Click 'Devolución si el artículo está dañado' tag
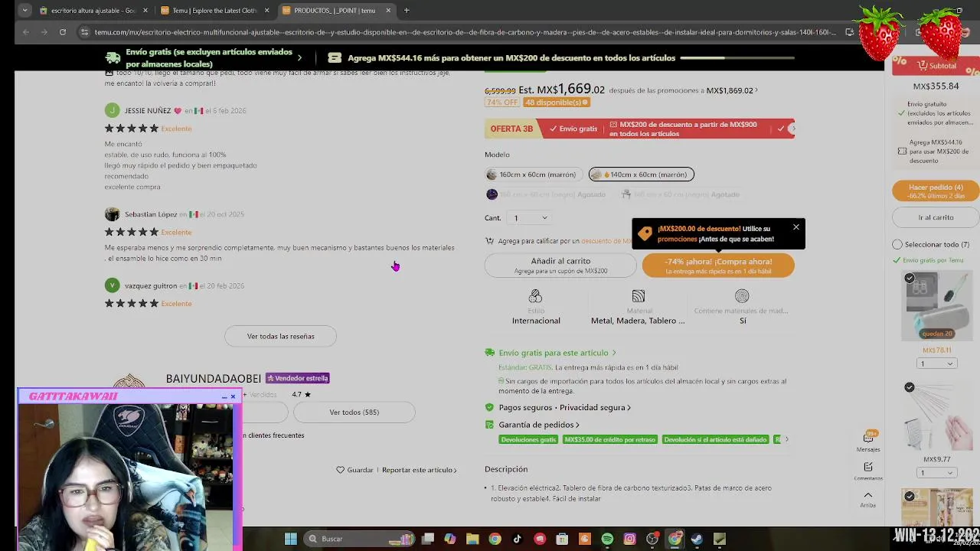The image size is (980, 551). 715,439
